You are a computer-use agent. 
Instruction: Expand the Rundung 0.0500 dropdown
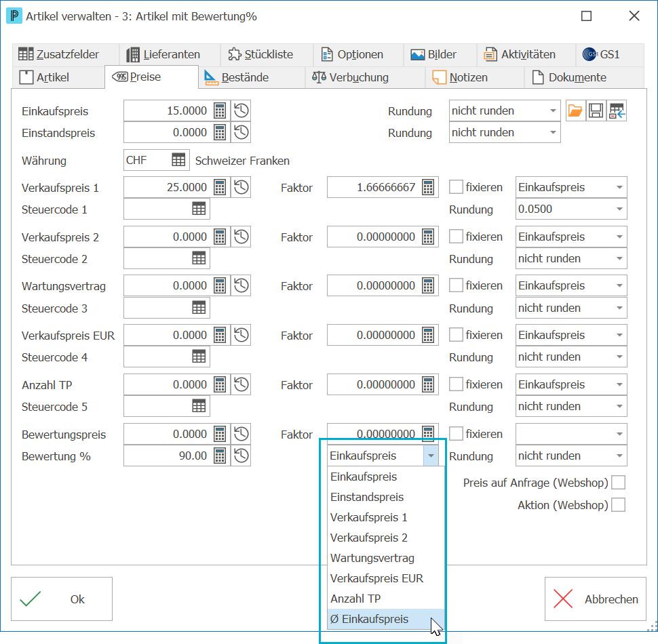[x=571, y=209]
